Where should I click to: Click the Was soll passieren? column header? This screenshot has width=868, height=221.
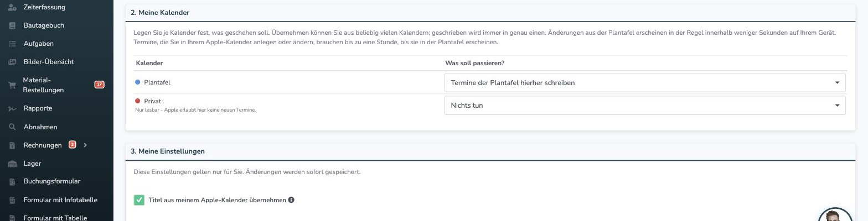tap(474, 63)
